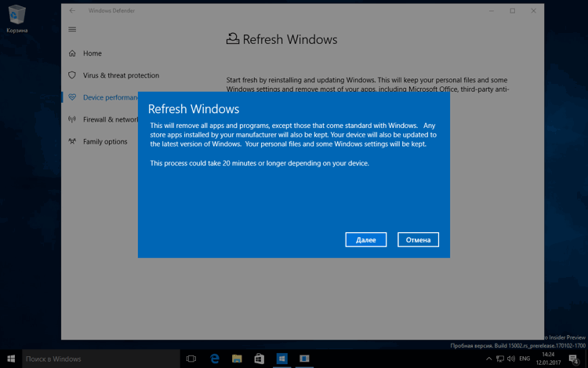Open the clock and calendar flyout

click(548, 359)
